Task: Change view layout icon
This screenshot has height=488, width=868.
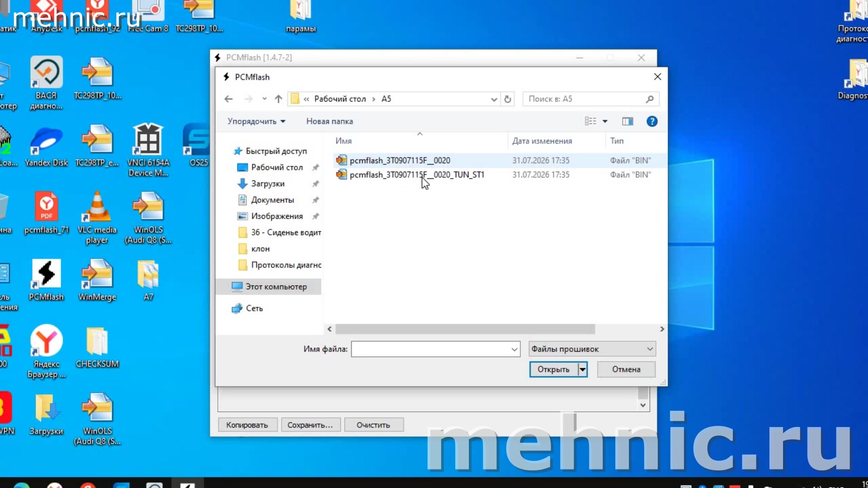Action: 590,121
